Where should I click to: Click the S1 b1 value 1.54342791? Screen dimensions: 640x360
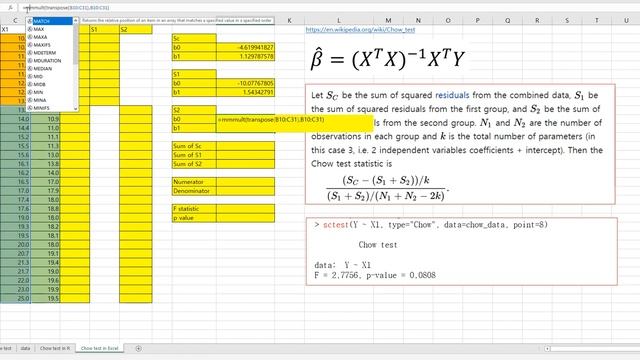[245, 92]
